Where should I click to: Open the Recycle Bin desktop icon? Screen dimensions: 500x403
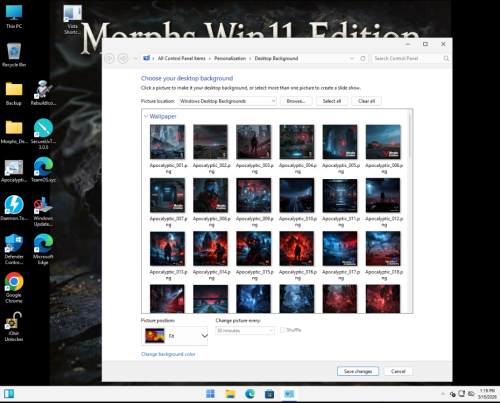point(14,55)
